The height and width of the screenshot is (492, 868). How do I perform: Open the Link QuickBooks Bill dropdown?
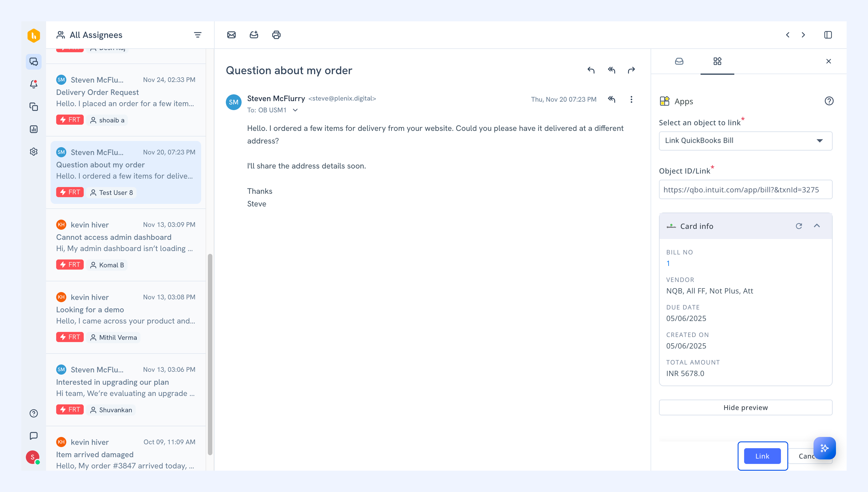click(745, 141)
